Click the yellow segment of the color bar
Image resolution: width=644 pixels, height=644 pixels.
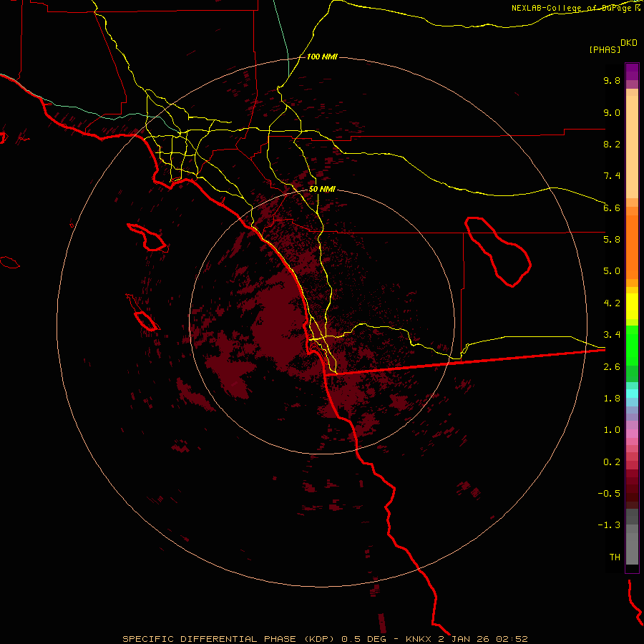[x=632, y=306]
